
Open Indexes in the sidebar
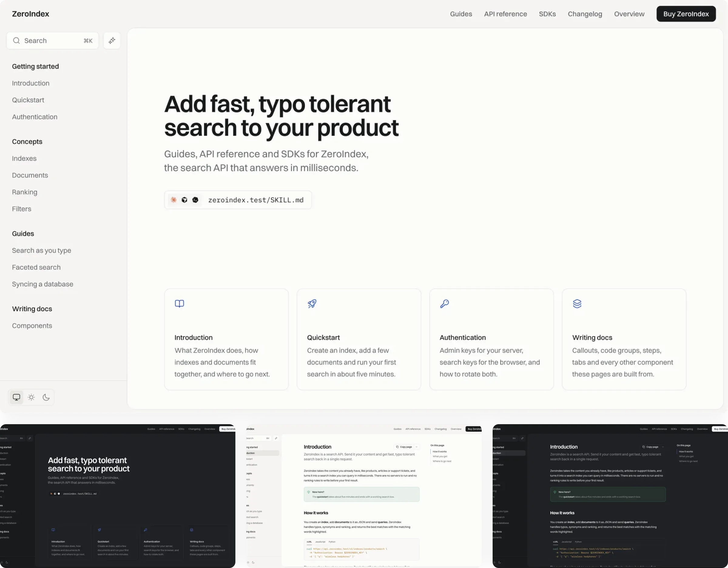tap(24, 159)
